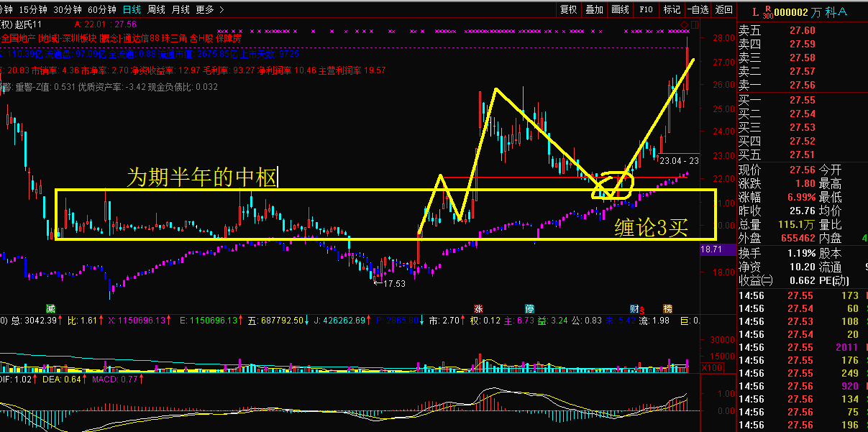This screenshot has width=868, height=432.
Task: Click the R300 margin badge icon
Action: [767, 12]
